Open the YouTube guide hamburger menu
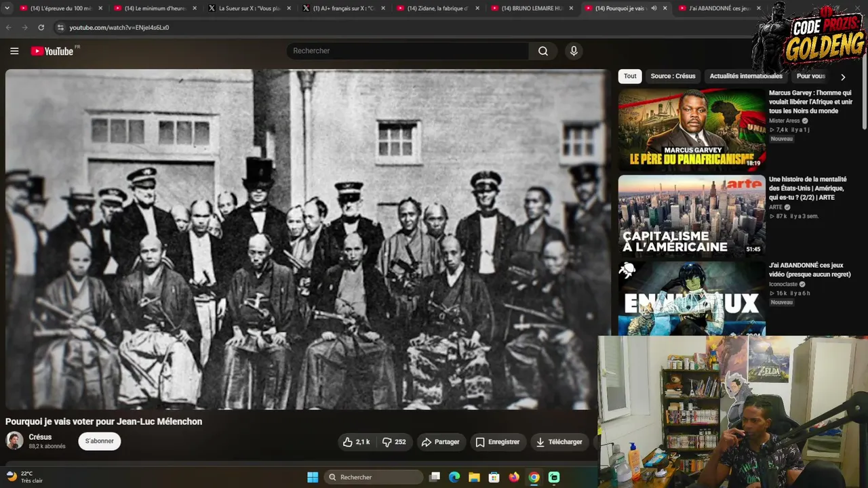 [x=14, y=51]
